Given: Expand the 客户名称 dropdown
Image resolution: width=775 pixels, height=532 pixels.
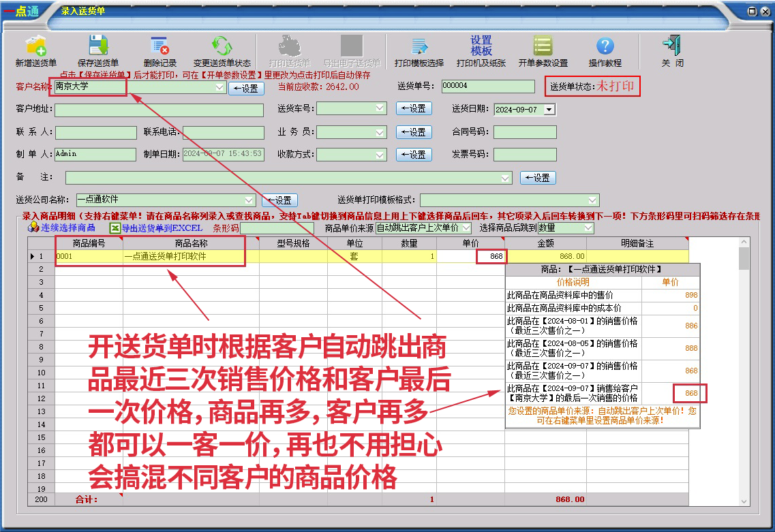Looking at the screenshot, I should 219,87.
